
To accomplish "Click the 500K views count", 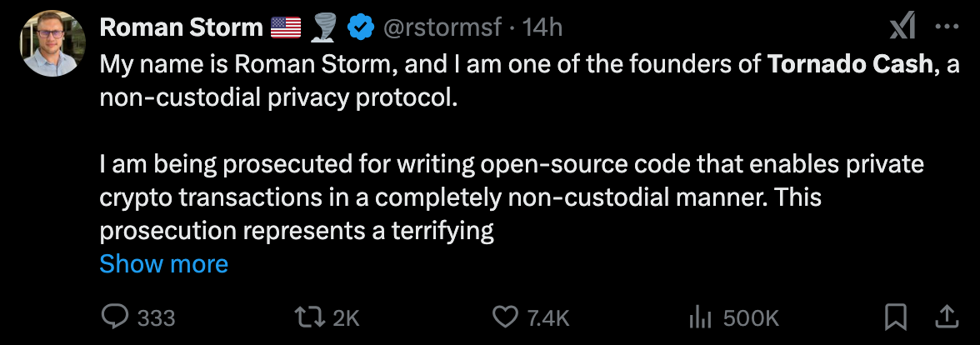I will point(750,317).
